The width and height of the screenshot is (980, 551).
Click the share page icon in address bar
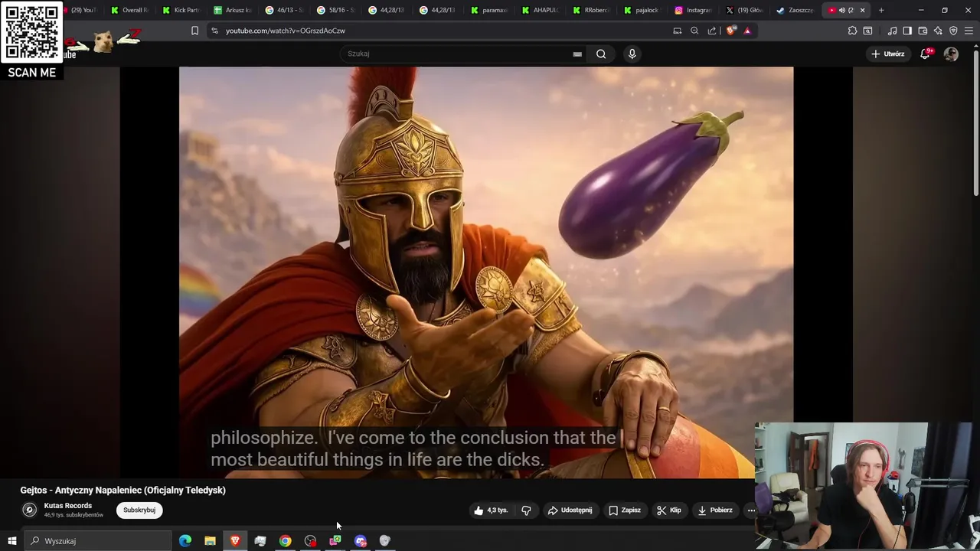coord(712,31)
